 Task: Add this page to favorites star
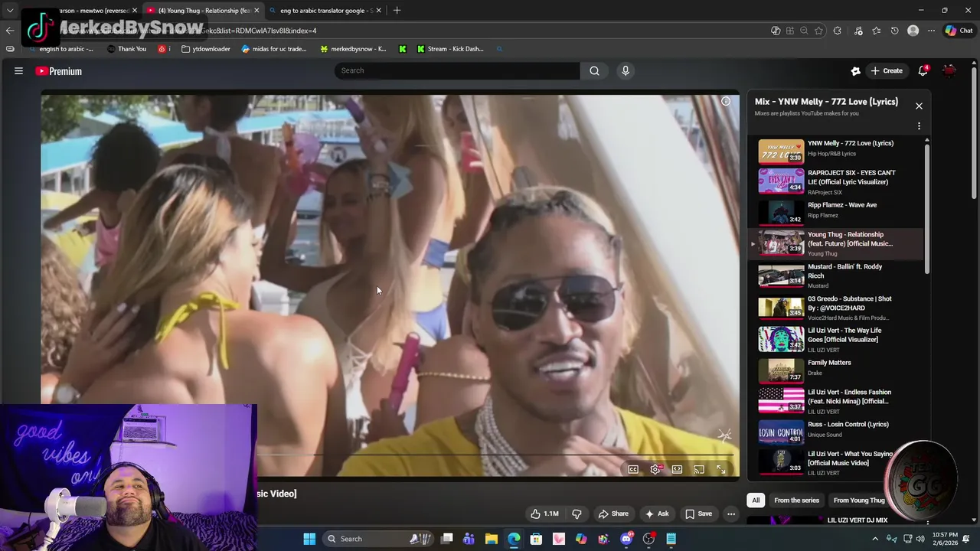[x=818, y=31]
